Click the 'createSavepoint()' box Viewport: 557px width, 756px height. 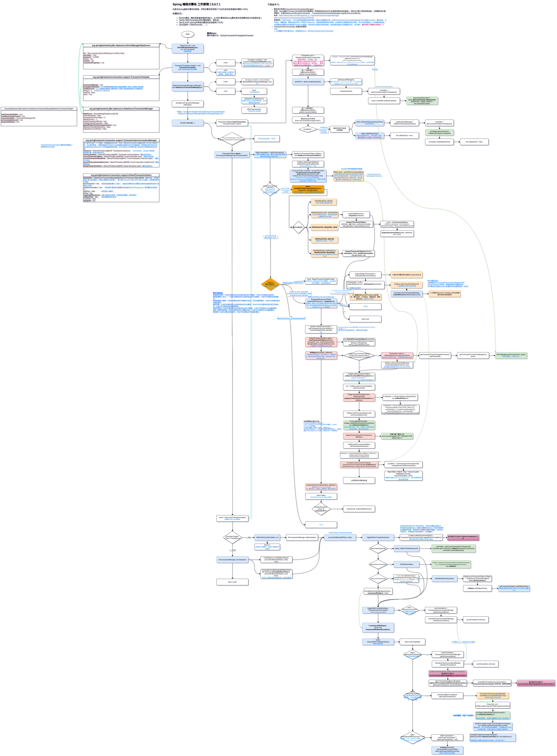[x=346, y=91]
